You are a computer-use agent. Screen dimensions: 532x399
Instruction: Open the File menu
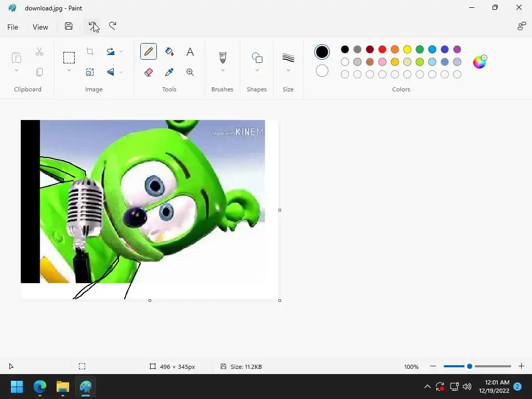[x=12, y=27]
